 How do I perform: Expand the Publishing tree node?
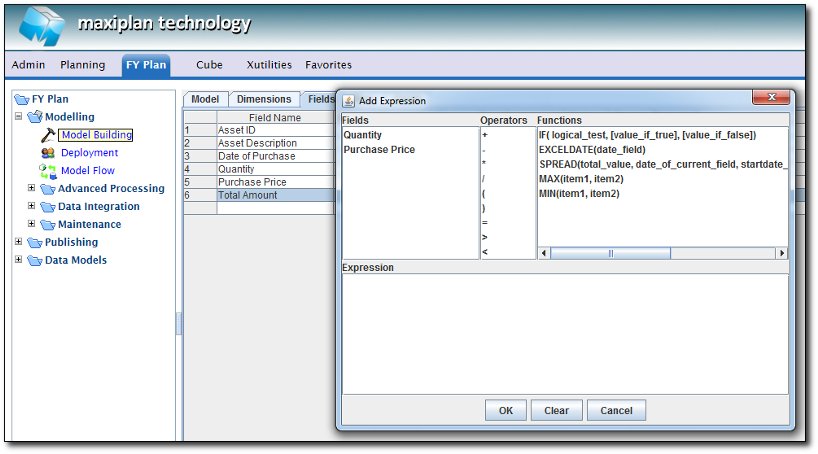tap(19, 242)
